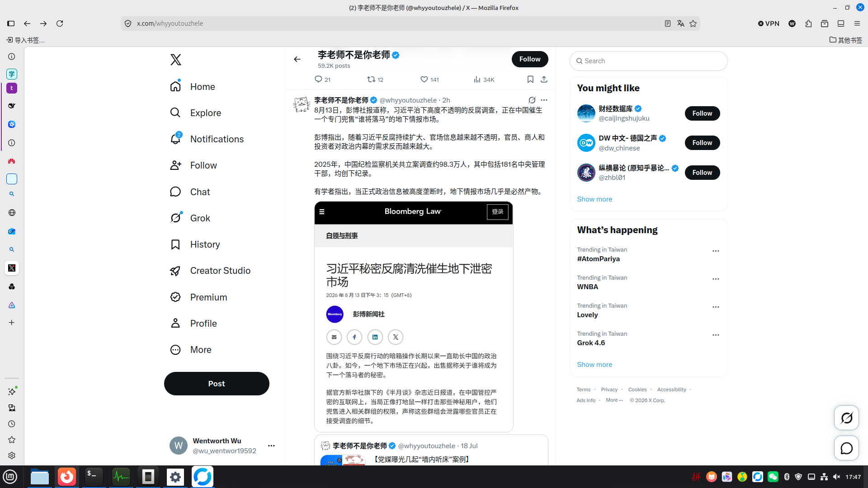
Task: Open the 其他书签 bookmarks folder
Action: point(845,40)
